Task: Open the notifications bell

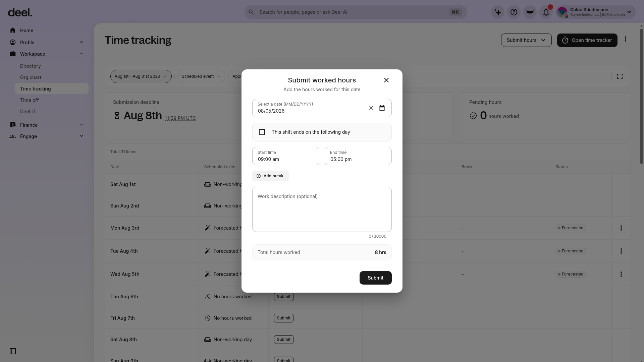Action: tap(546, 12)
